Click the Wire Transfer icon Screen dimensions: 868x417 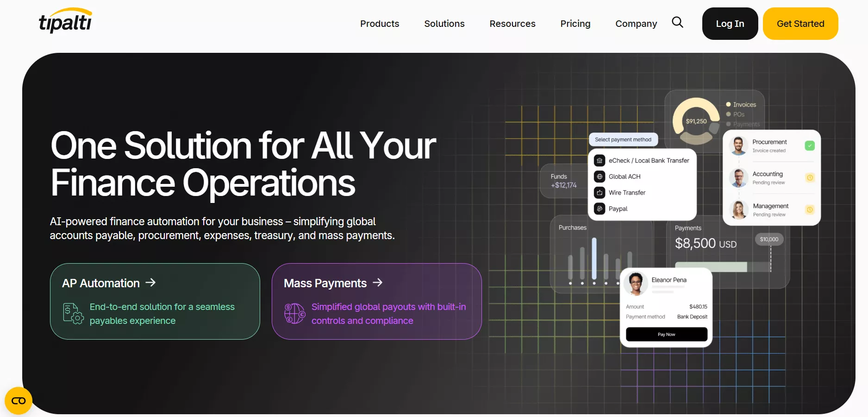(599, 193)
